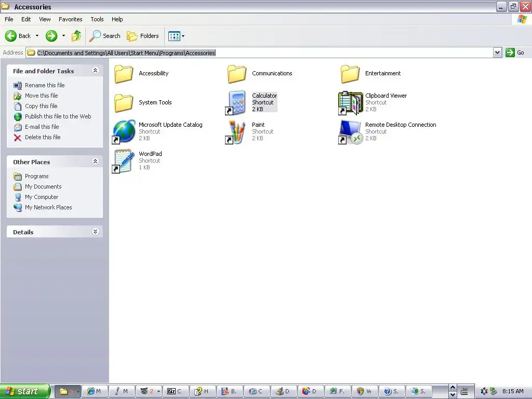Click the Start button
532x399 pixels.
(x=25, y=391)
